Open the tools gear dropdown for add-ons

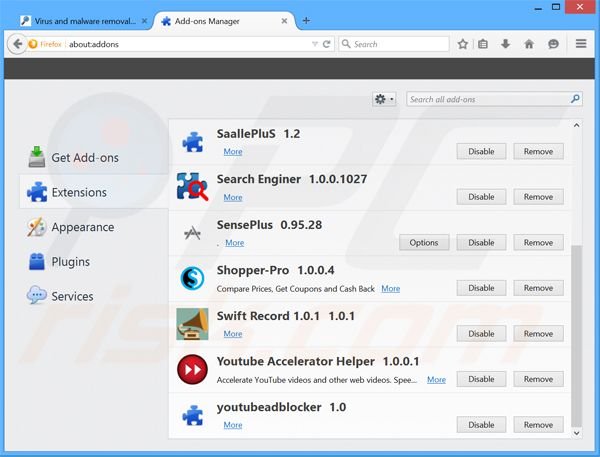click(x=384, y=100)
